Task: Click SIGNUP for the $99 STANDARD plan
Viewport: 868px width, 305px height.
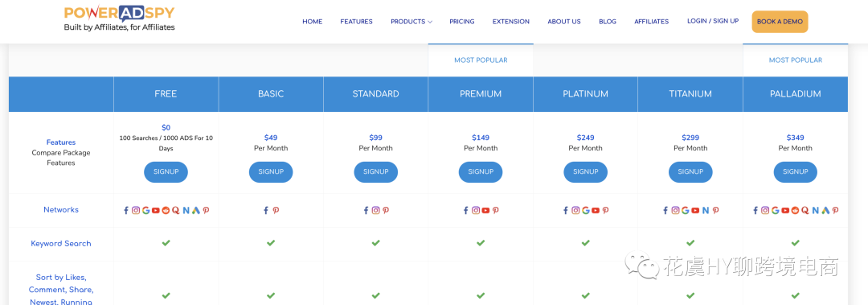Action: tap(376, 172)
